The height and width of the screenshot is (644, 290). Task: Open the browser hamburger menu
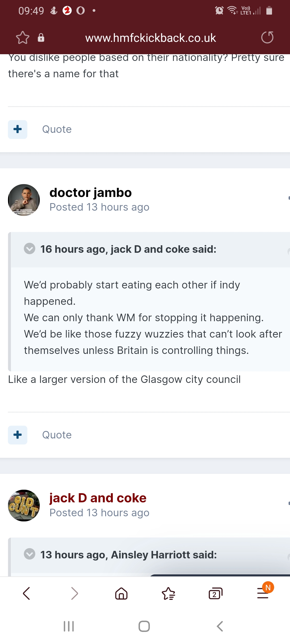coord(263,593)
